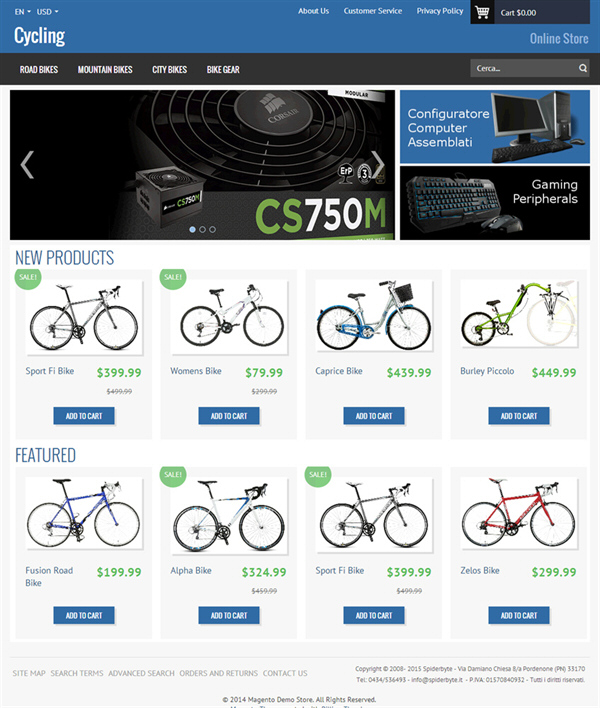Image resolution: width=600 pixels, height=708 pixels.
Task: Click the Sale badge on Alpha Bike
Action: 173,475
